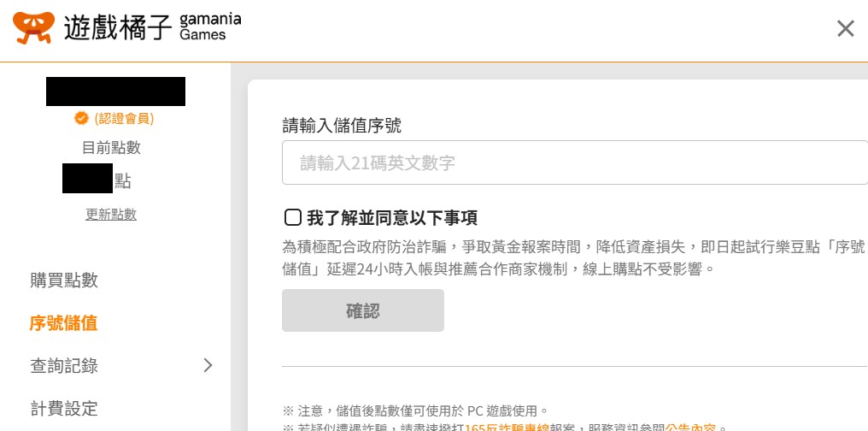
Task: Click the 目前點數 label
Action: click(111, 147)
